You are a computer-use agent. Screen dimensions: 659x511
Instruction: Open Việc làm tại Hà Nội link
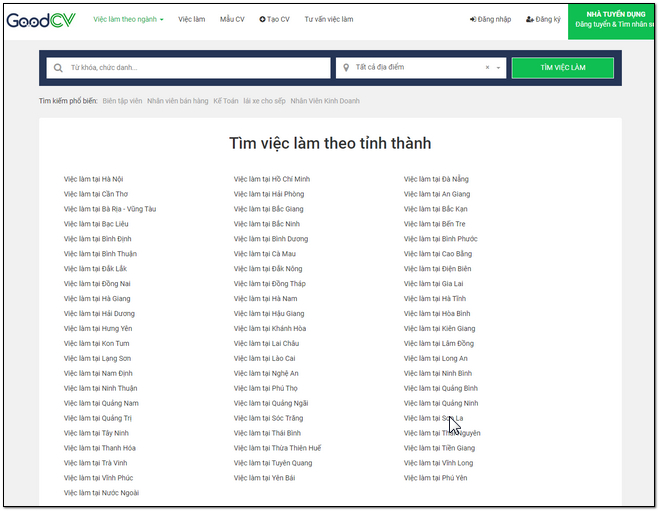[93, 179]
